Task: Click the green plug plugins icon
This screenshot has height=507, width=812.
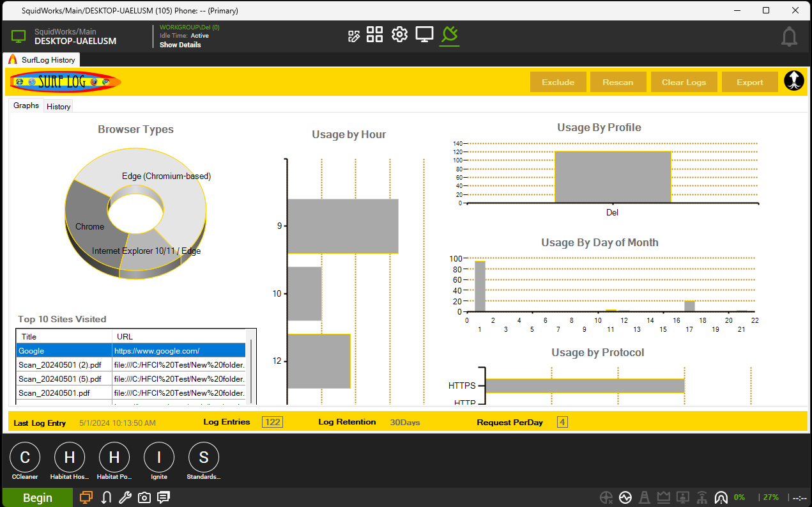Action: 449,35
